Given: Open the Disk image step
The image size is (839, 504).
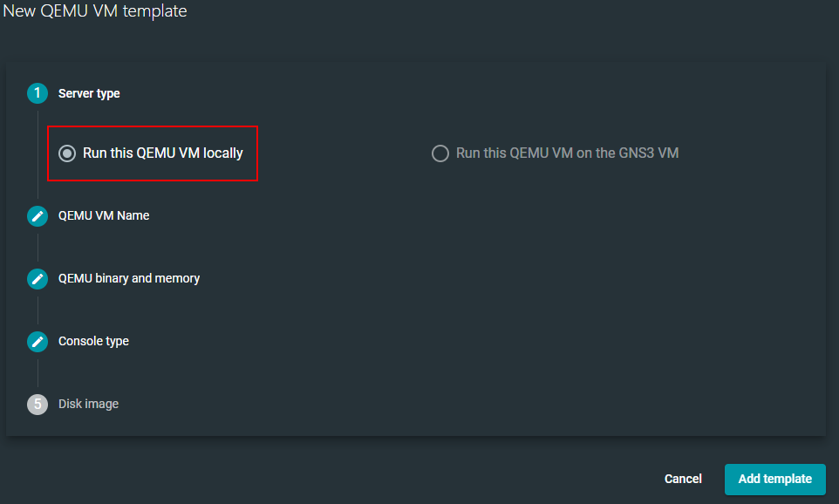Looking at the screenshot, I should 88,404.
